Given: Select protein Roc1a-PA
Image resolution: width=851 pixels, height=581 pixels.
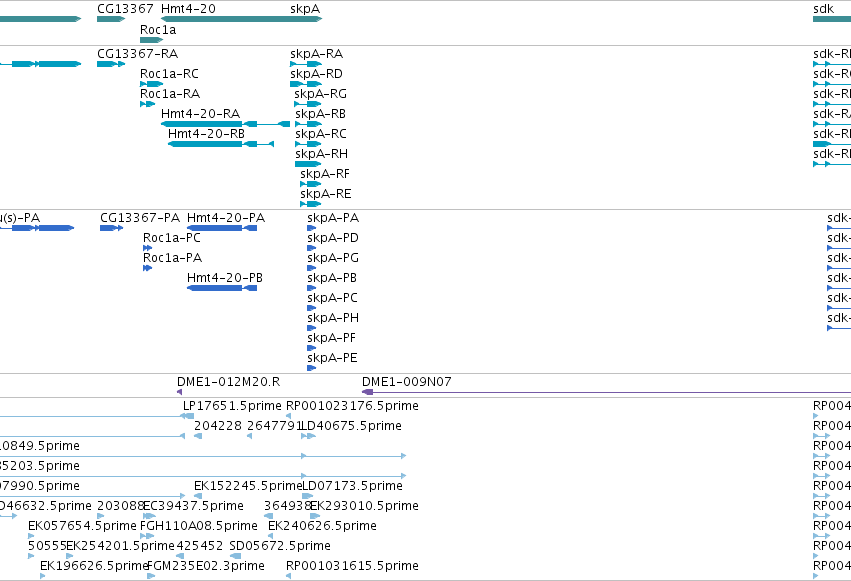Looking at the screenshot, I should [x=172, y=258].
